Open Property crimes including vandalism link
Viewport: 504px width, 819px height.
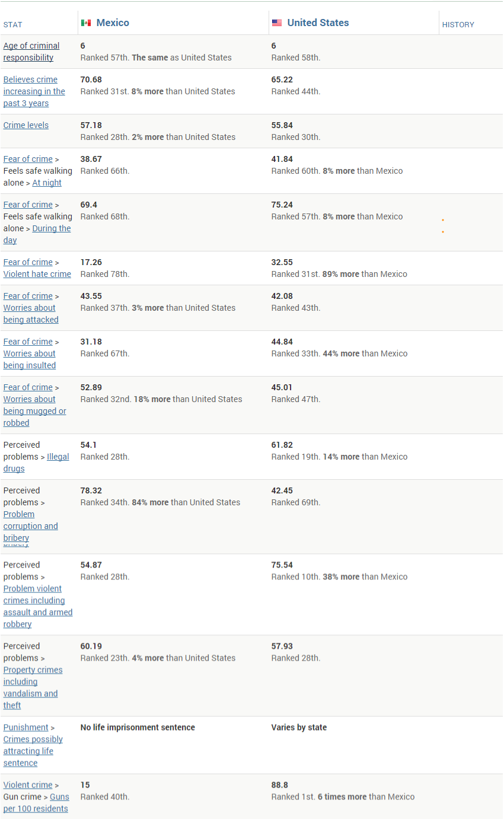click(x=33, y=681)
